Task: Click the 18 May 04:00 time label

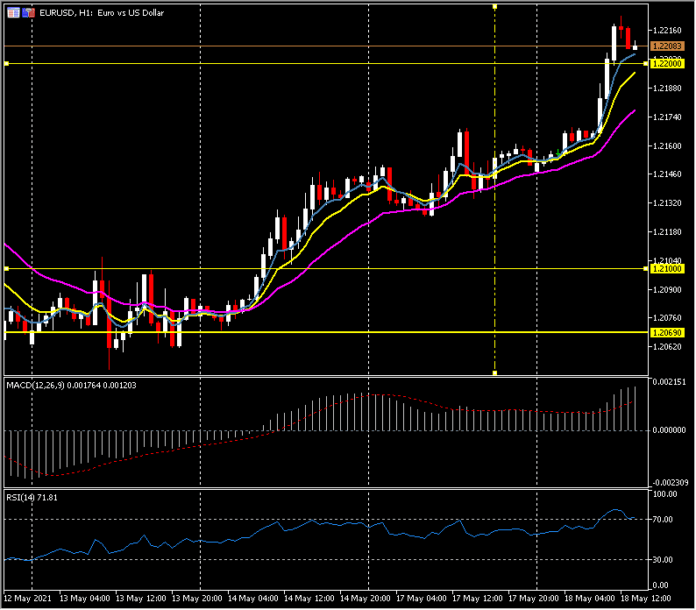Action: click(x=590, y=599)
